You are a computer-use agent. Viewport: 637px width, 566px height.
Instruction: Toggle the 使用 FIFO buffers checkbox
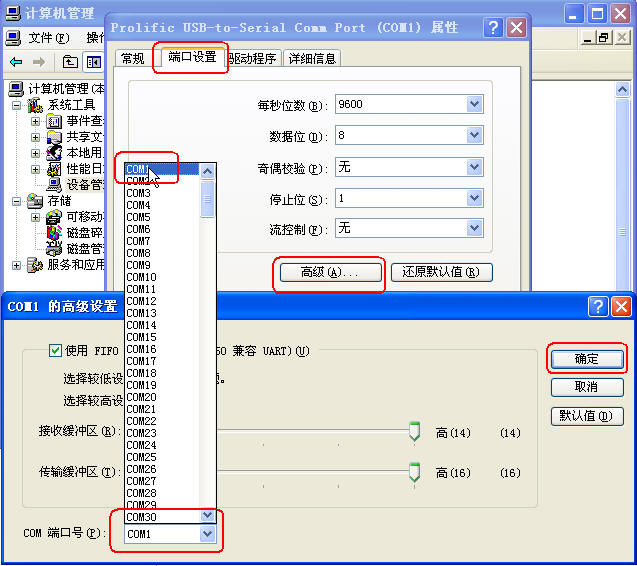pyautogui.click(x=55, y=351)
